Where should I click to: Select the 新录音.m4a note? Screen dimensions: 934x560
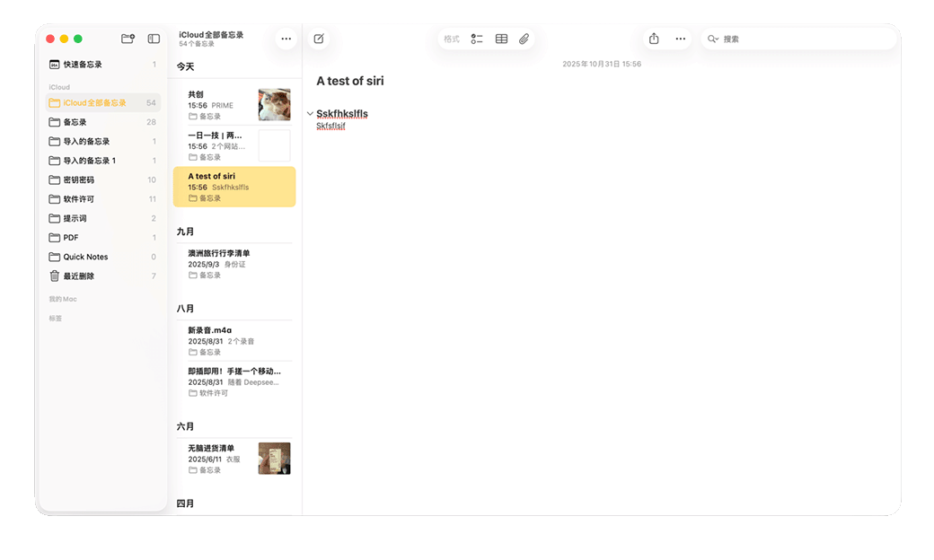click(209, 330)
